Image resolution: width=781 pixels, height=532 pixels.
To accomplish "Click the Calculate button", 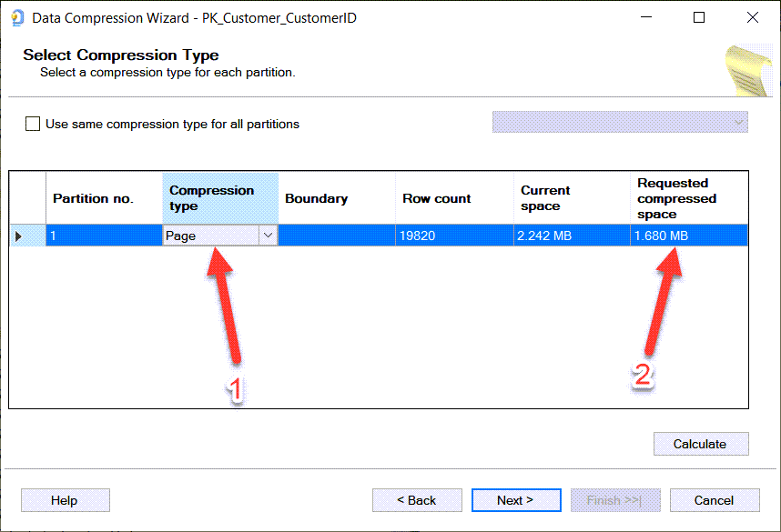I will coord(701,444).
